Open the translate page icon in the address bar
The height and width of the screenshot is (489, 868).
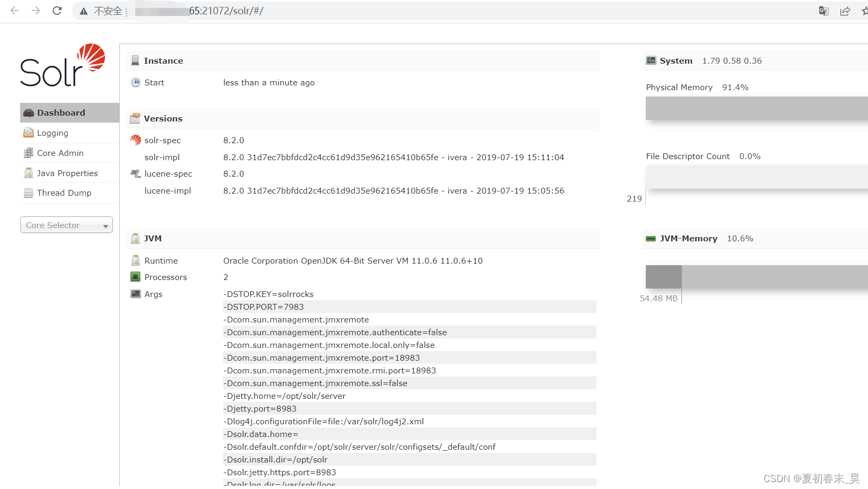(823, 11)
